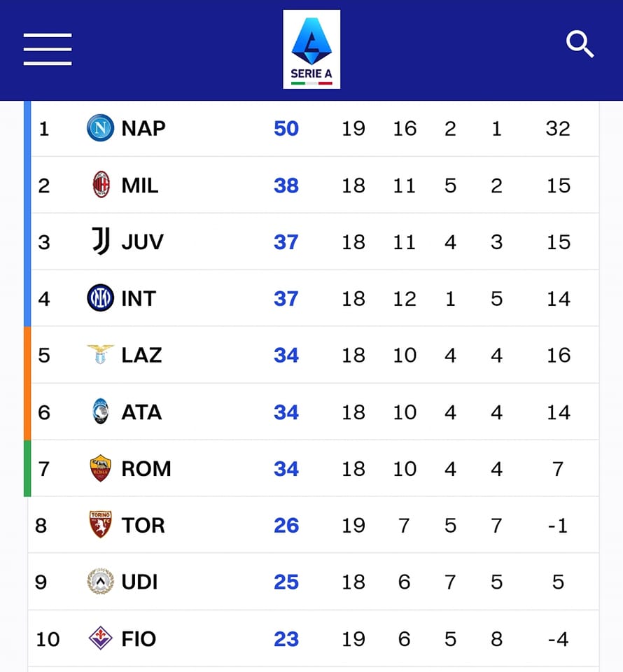Select FIO team name
The image size is (623, 672).
click(x=139, y=638)
